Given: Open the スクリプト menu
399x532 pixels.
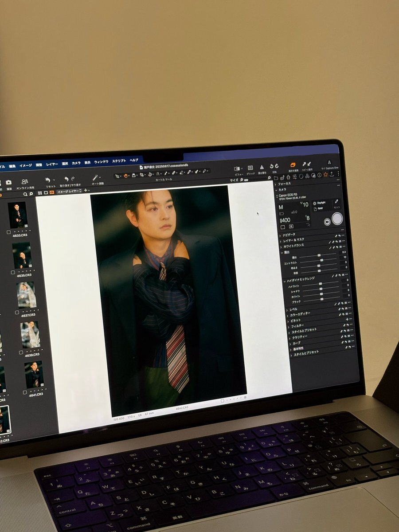Looking at the screenshot, I should click(x=119, y=161).
